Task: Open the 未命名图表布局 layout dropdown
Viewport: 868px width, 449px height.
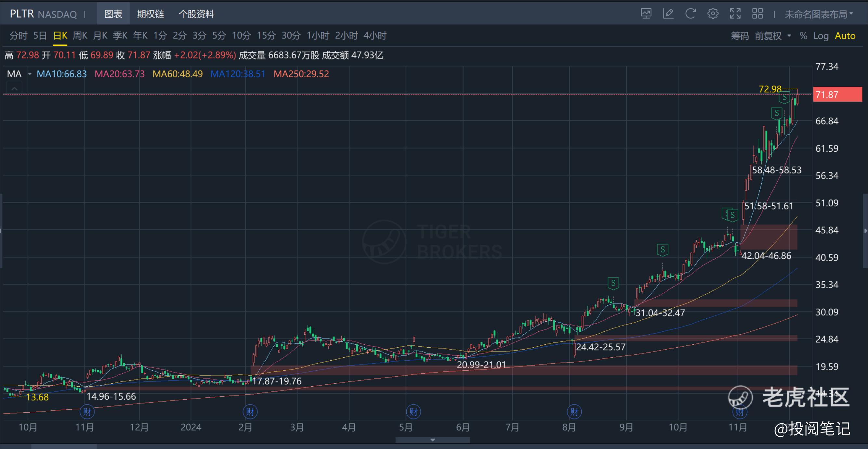Action: point(819,14)
